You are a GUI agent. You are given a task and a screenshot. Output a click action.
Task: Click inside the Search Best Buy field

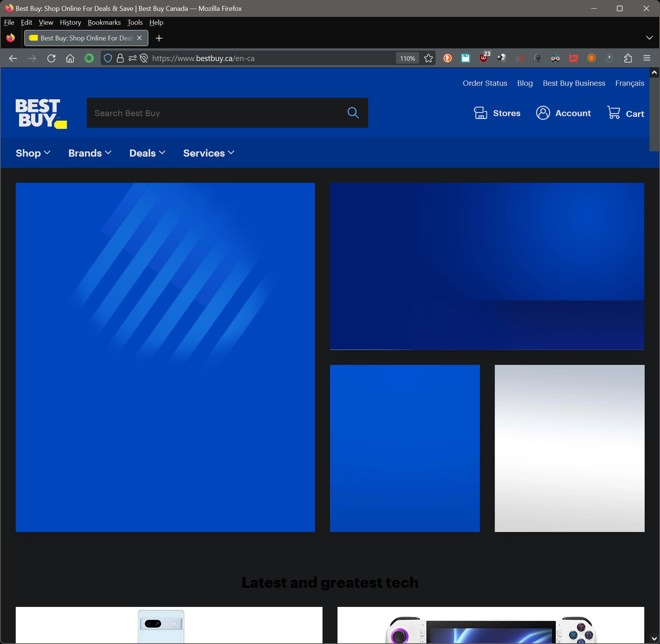[x=206, y=113]
